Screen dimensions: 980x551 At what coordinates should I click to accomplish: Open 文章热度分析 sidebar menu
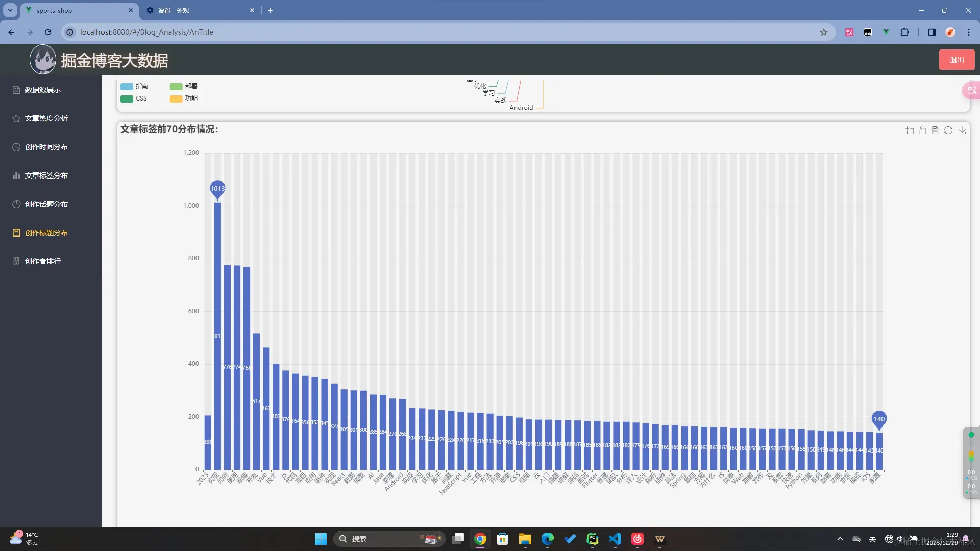point(46,118)
